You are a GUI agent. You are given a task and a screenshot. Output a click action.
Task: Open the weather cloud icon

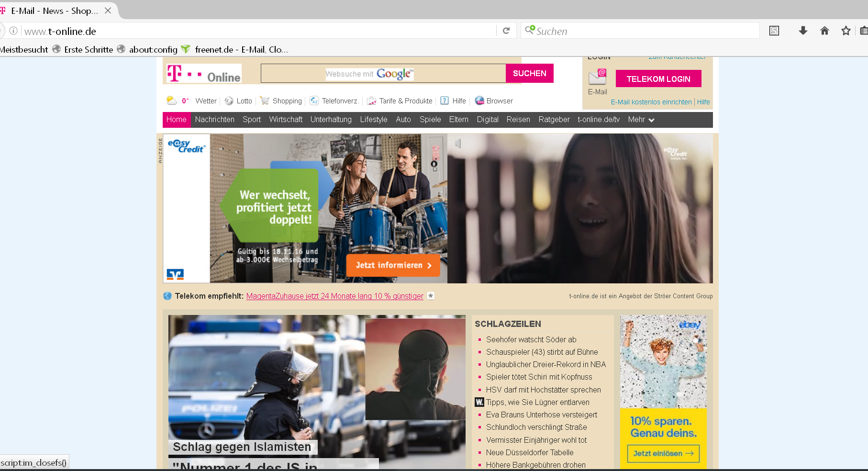coord(171,101)
